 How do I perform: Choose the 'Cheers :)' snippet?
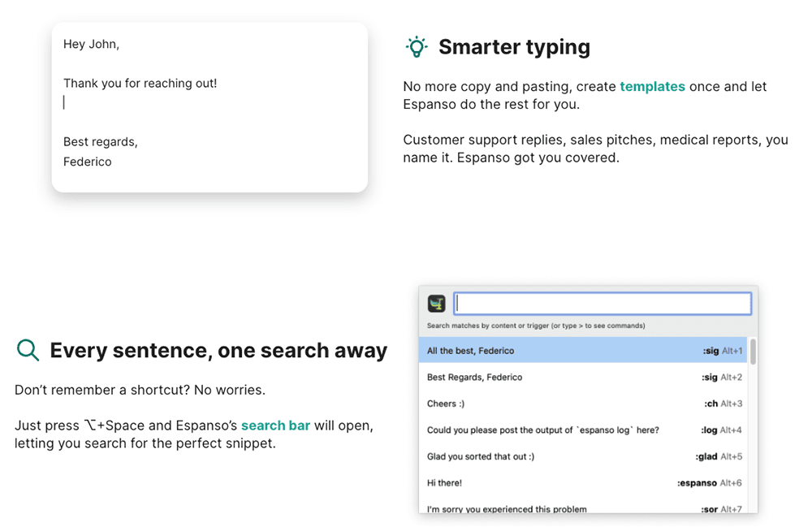point(446,404)
